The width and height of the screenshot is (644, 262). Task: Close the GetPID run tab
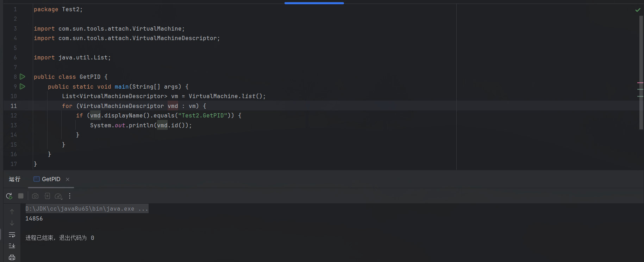(x=68, y=179)
